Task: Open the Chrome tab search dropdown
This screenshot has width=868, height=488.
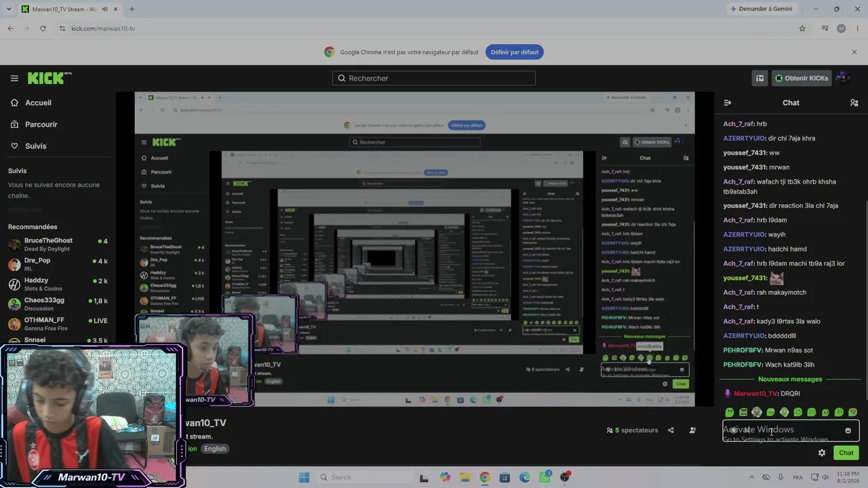Action: [x=7, y=9]
